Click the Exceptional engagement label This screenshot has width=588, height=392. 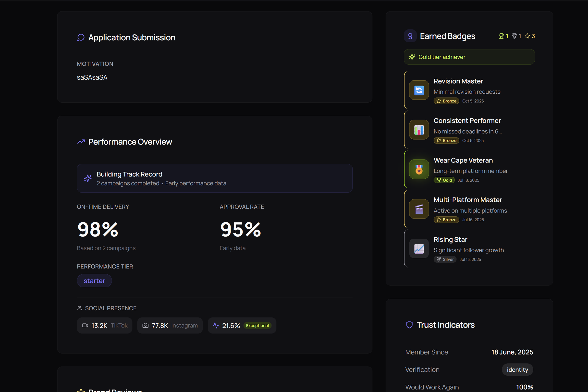[257, 325]
